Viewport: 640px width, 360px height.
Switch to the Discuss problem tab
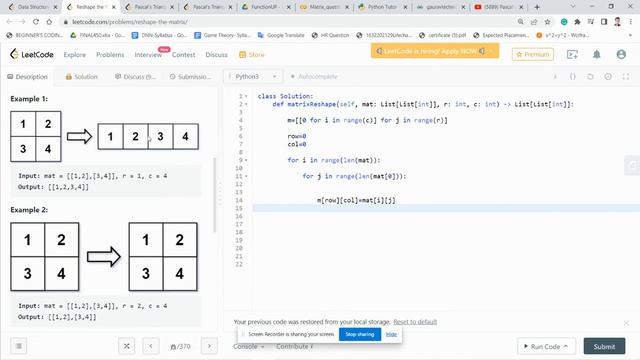[135, 77]
